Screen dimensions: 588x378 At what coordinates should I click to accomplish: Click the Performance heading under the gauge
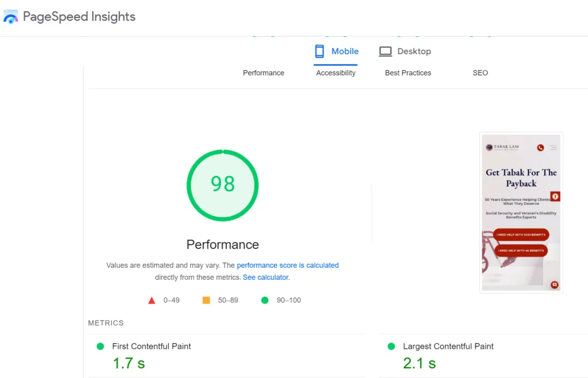pyautogui.click(x=223, y=244)
